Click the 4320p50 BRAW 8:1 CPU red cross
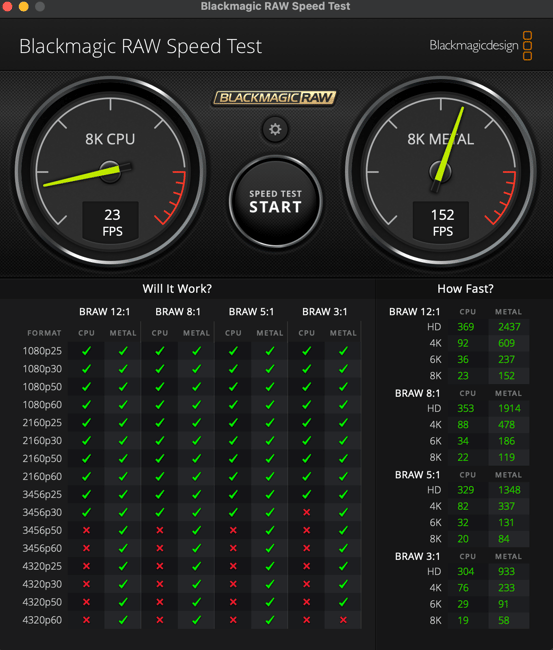Image resolution: width=553 pixels, height=650 pixels. point(160,602)
